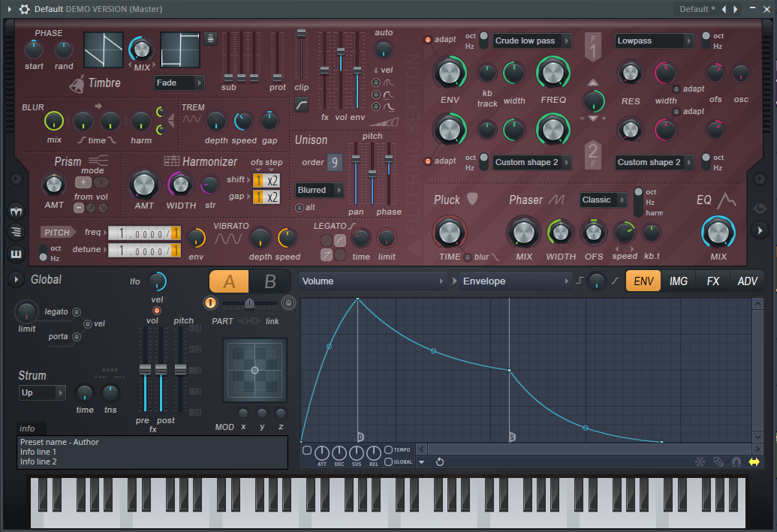The image size is (777, 532).
Task: Open the plugin options gear icon
Action: [24, 9]
